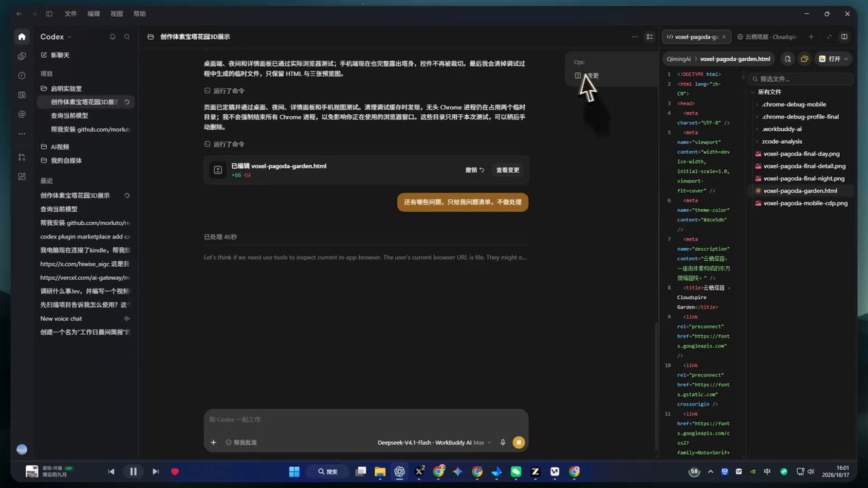
Task: Click the 'Work with Codex' (和 Codex 一起工作) message input
Action: click(365, 419)
